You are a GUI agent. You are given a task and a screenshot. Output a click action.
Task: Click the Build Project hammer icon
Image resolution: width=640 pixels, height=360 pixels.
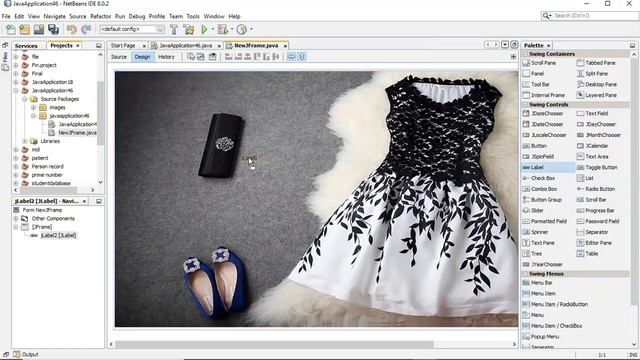pyautogui.click(x=174, y=29)
